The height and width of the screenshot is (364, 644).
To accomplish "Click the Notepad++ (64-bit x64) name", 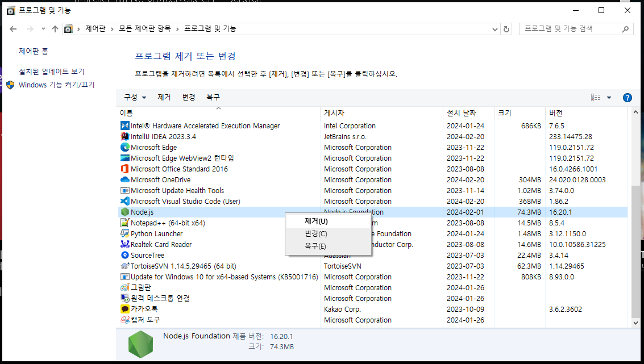I will 168,223.
